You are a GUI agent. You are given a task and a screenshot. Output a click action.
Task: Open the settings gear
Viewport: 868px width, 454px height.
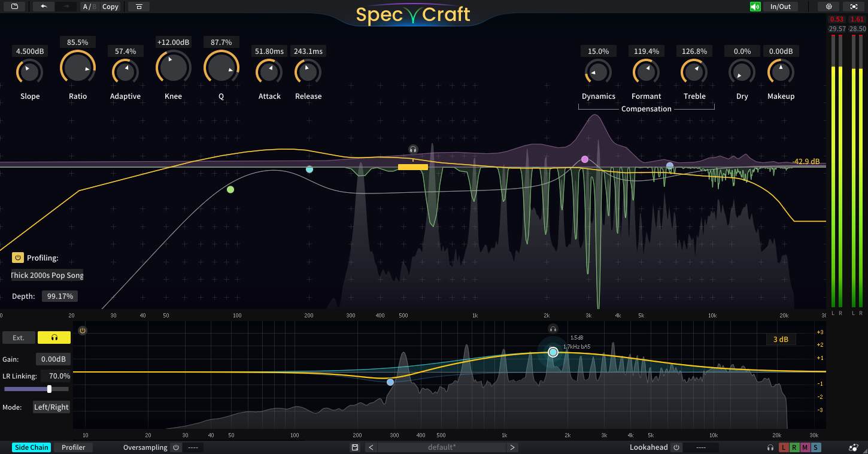(828, 7)
